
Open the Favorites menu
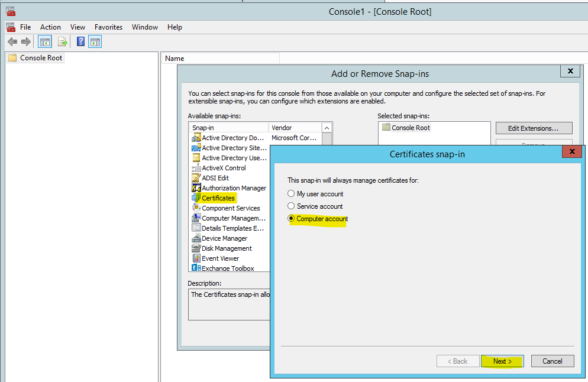(108, 27)
